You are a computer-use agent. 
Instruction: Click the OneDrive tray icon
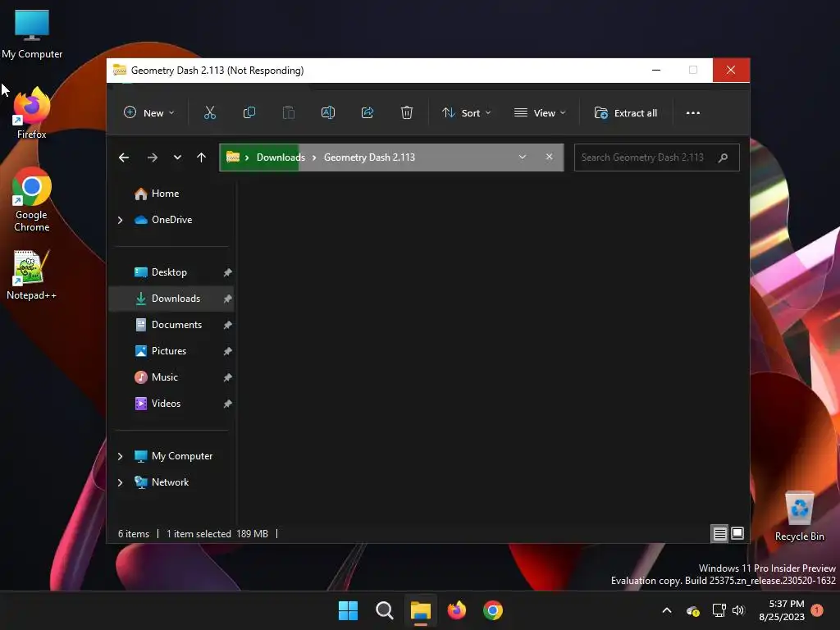tap(693, 610)
